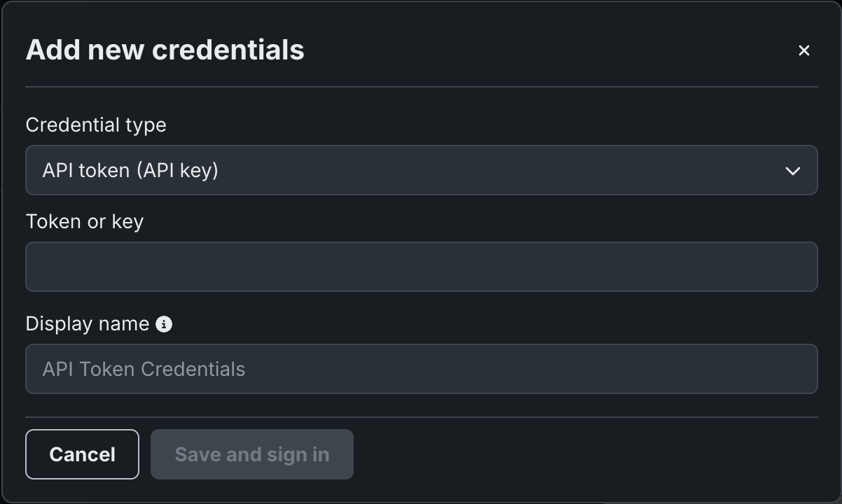Click Save and sign in
The image size is (842, 504).
pyautogui.click(x=251, y=454)
